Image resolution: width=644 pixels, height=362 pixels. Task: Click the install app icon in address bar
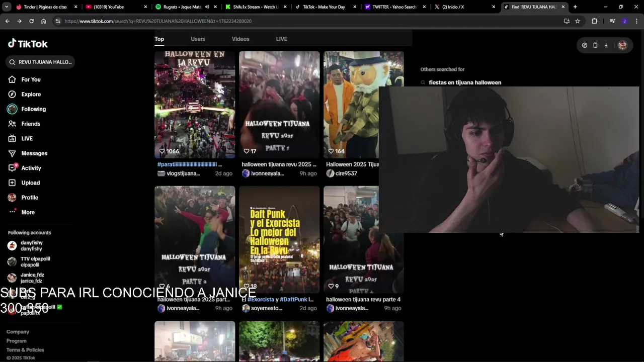point(567,21)
